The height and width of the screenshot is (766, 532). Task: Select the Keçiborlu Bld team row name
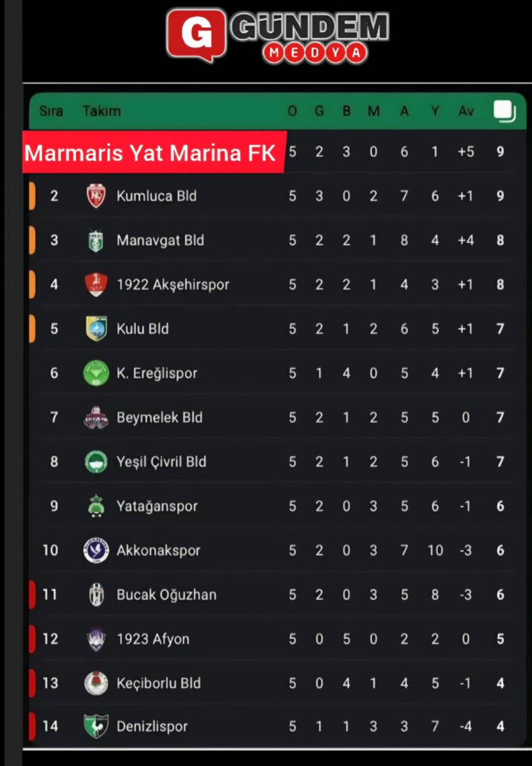(158, 683)
